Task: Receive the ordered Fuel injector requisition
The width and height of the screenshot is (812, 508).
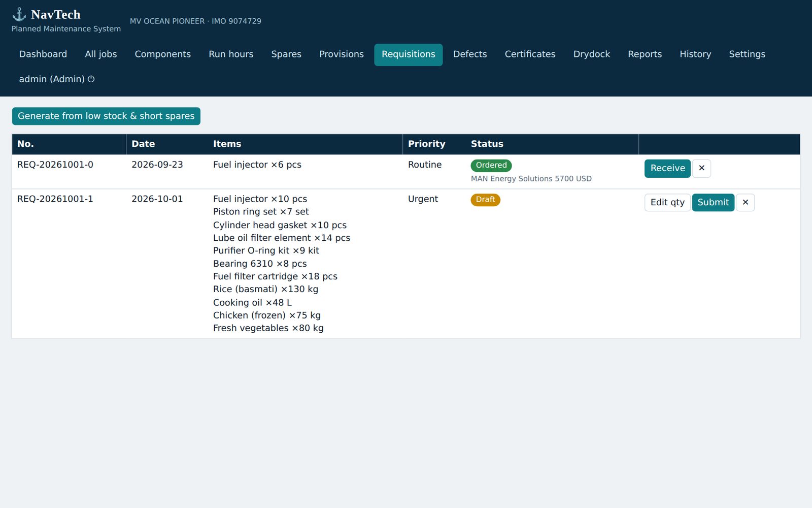Action: pyautogui.click(x=667, y=168)
